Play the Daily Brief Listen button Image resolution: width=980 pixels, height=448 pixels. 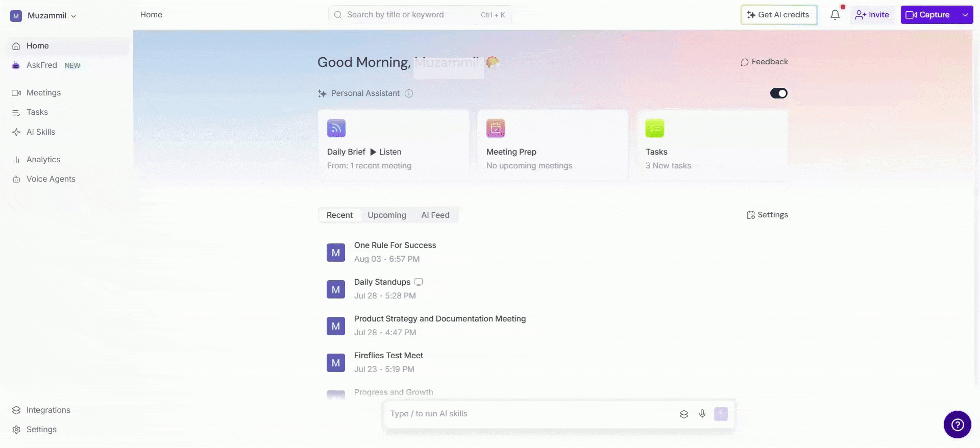tap(386, 152)
